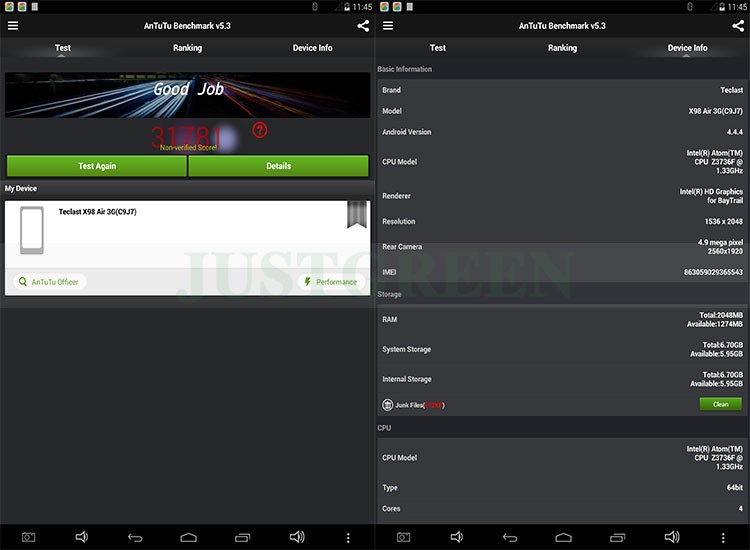Tap recent apps icon in left nav bar
Viewport: 750px width, 550px height.
click(x=243, y=538)
